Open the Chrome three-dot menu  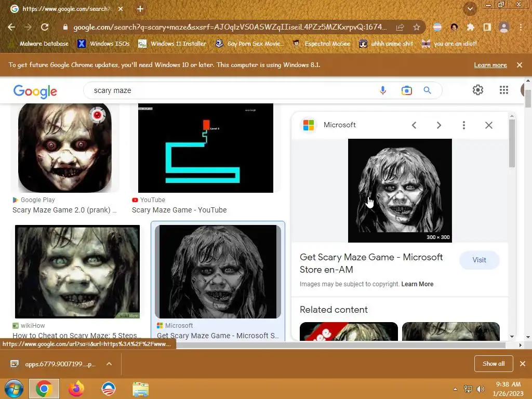tap(521, 27)
